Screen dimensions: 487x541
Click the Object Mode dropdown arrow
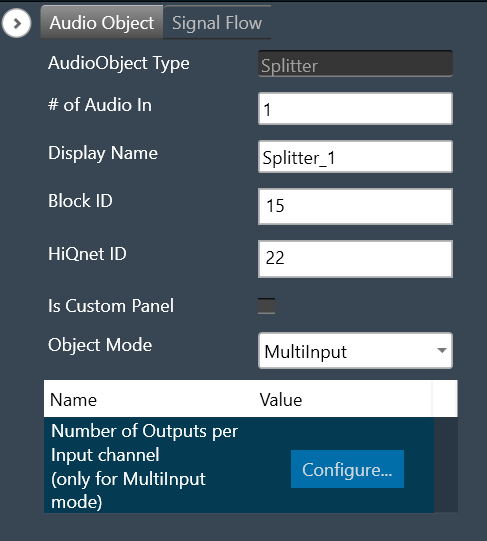pos(441,351)
